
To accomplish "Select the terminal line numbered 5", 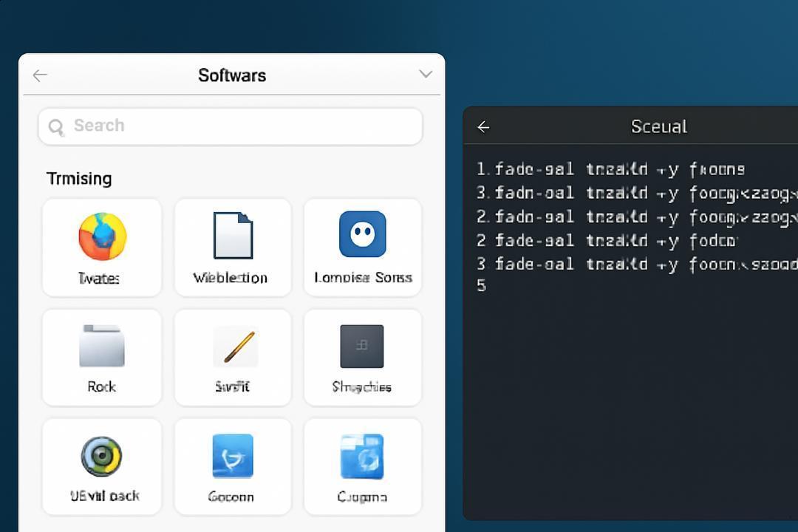I will 482,286.
